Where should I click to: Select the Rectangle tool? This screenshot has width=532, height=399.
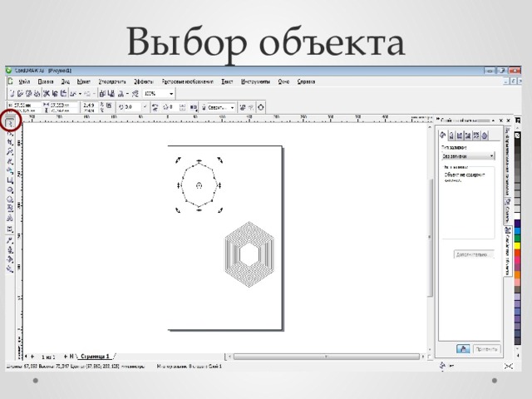[x=10, y=180]
